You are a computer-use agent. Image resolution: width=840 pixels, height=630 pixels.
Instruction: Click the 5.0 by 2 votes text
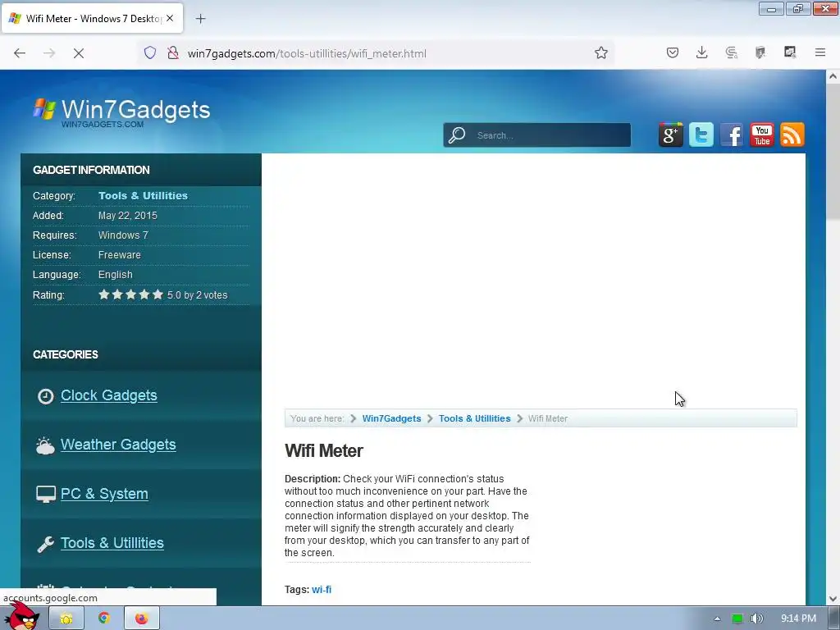(x=197, y=295)
